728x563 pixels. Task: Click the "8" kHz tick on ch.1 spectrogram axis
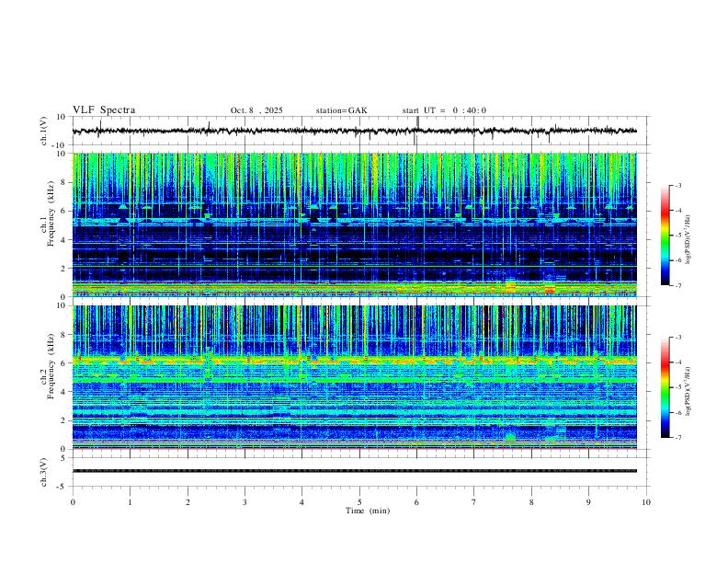point(63,182)
